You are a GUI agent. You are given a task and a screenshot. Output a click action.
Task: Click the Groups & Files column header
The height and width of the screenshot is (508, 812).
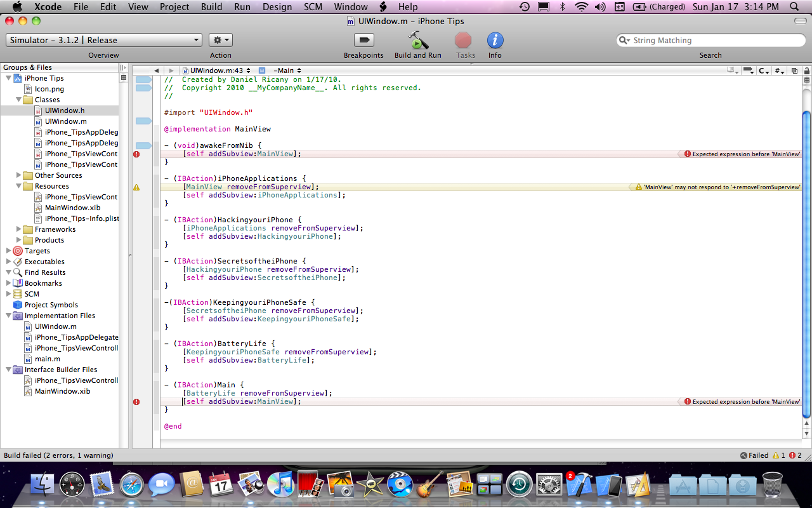tap(60, 67)
